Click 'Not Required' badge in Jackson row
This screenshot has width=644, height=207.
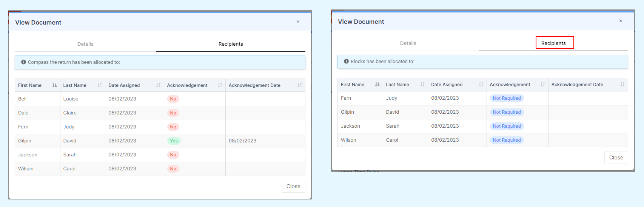tap(507, 126)
